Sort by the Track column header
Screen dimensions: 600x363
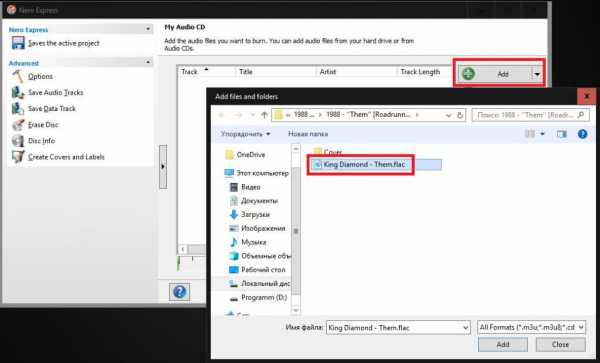[x=206, y=72]
